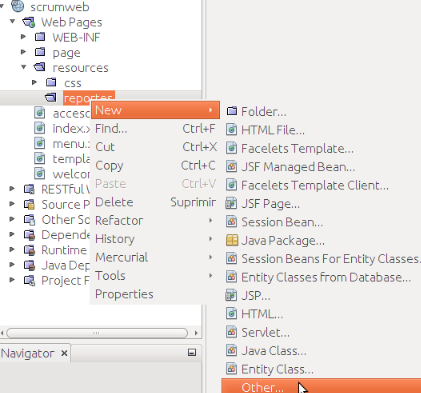
Task: Click the scrumweb project globe icon
Action: tap(17, 5)
